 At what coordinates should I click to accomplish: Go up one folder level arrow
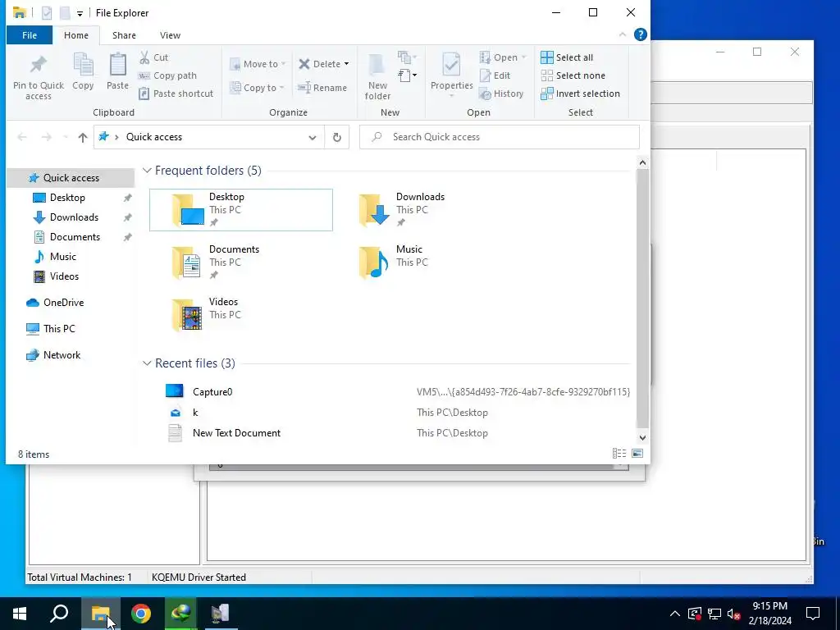tap(83, 137)
